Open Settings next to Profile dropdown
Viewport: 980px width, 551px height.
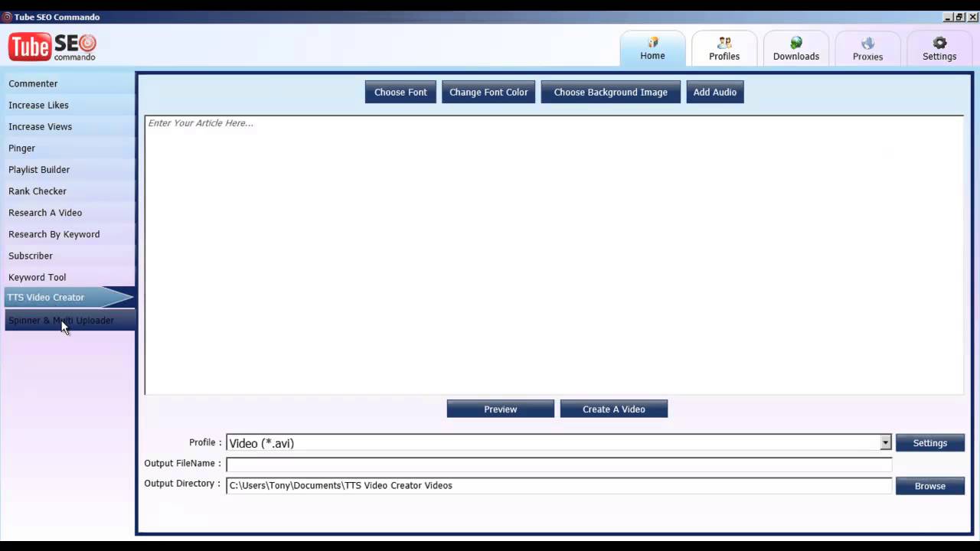point(930,442)
